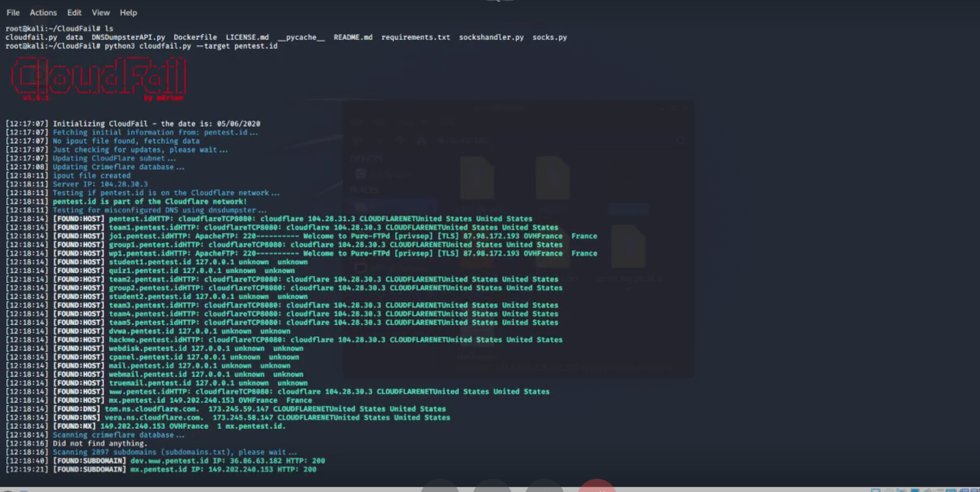
Task: Click 'Updating Crimeflare database' line
Action: point(95,167)
